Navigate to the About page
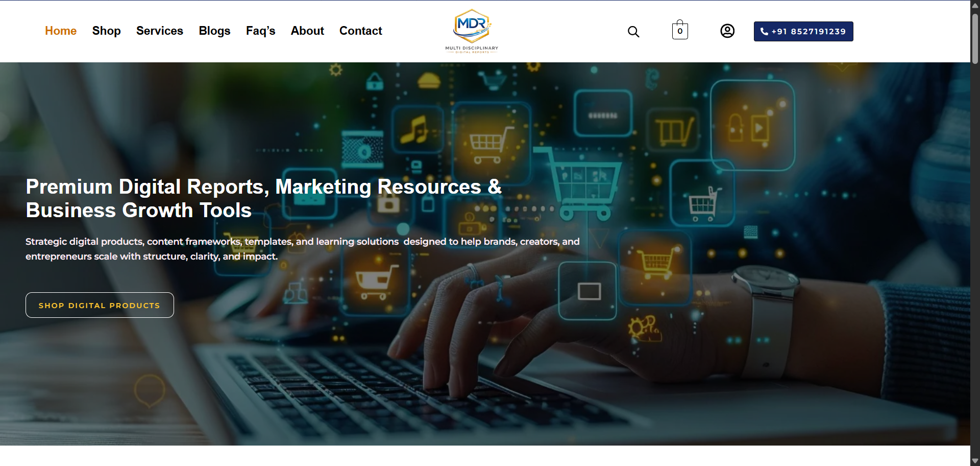980x466 pixels. (307, 31)
